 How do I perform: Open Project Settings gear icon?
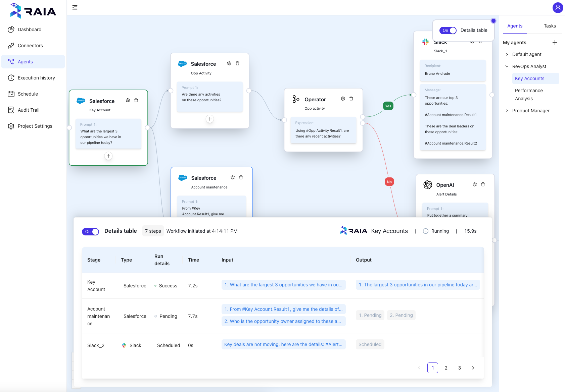(11, 126)
